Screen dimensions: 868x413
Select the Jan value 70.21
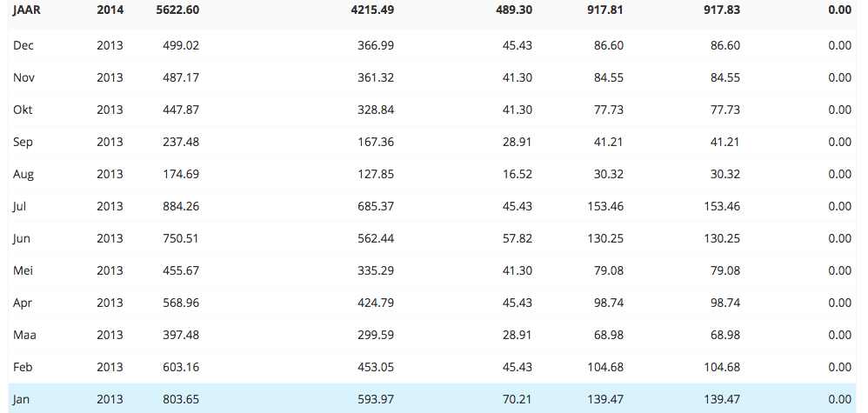[517, 398]
